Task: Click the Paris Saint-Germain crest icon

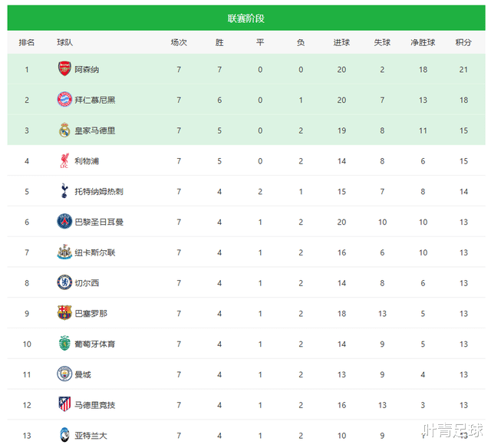Action: pos(64,222)
